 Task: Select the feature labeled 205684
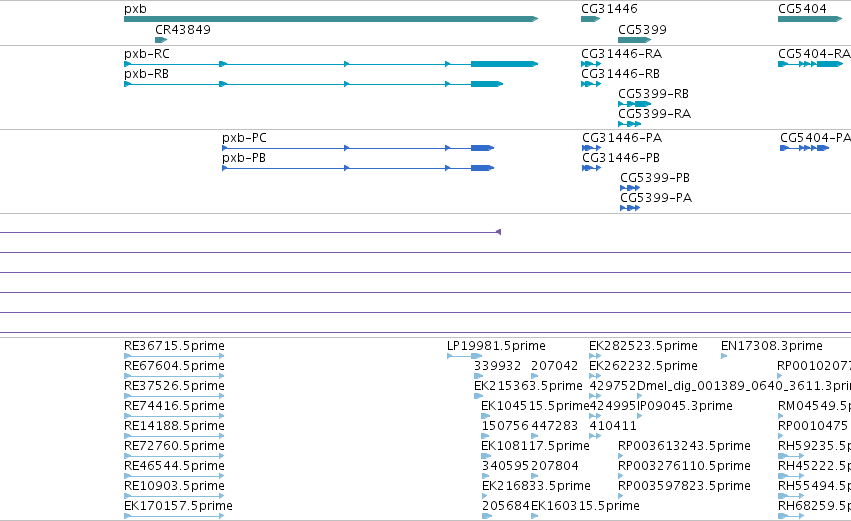point(487,516)
